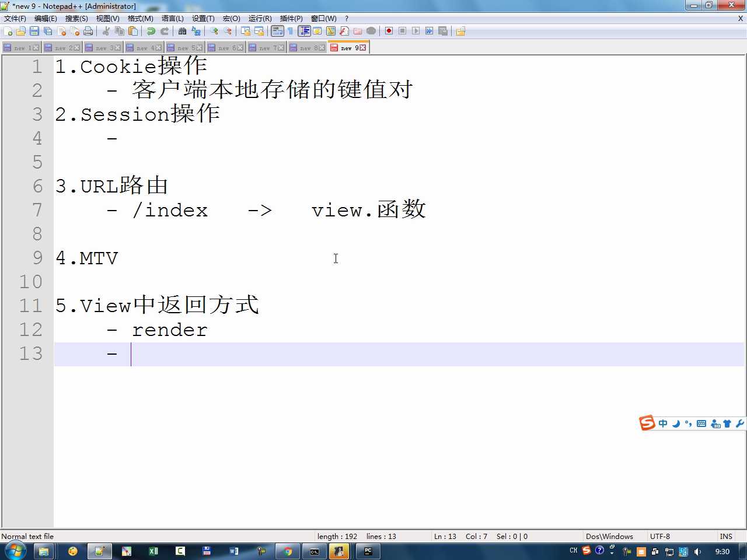Click the Copy toolbar icon
Image resolution: width=747 pixels, height=560 pixels.
[120, 31]
